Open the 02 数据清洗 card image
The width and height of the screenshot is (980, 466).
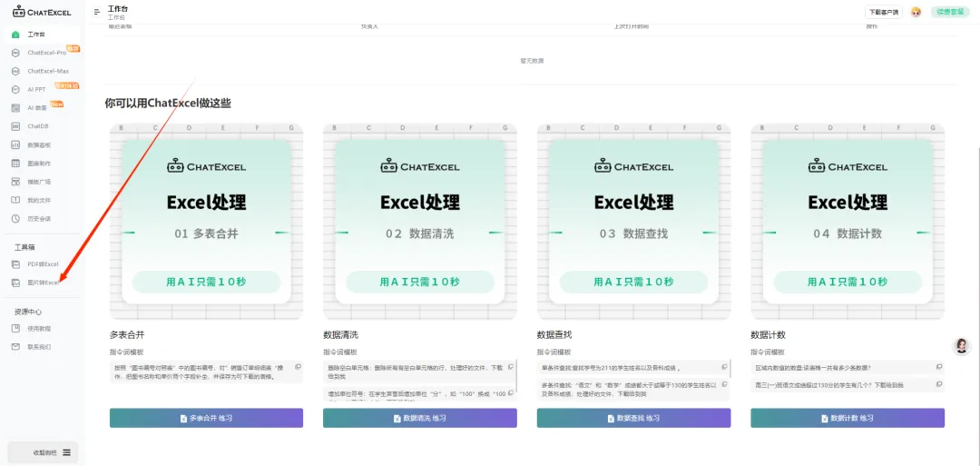tap(420, 222)
